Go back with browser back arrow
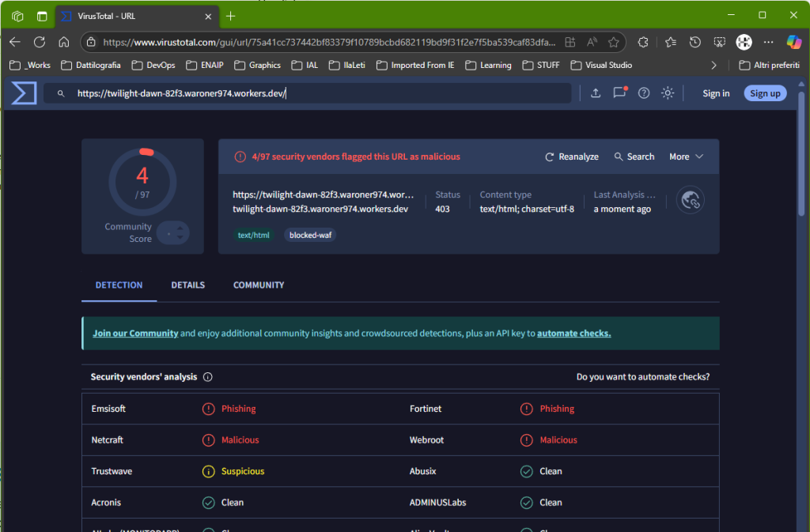Screen dimensions: 810x532 coord(15,43)
